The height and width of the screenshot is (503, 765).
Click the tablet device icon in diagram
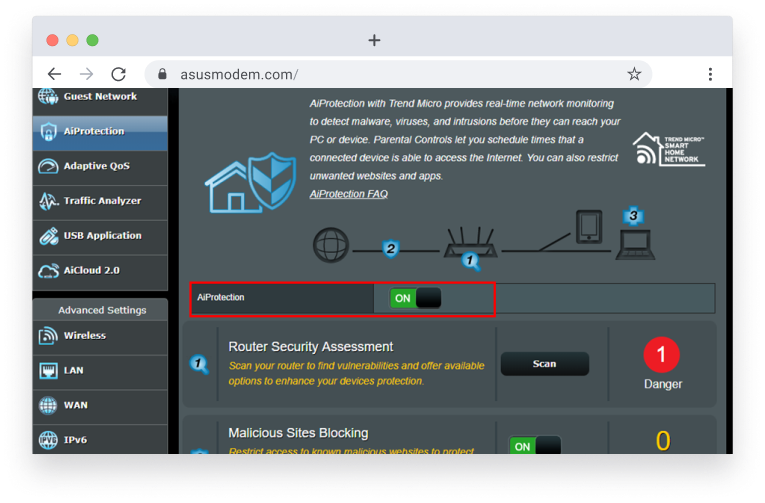pyautogui.click(x=589, y=227)
